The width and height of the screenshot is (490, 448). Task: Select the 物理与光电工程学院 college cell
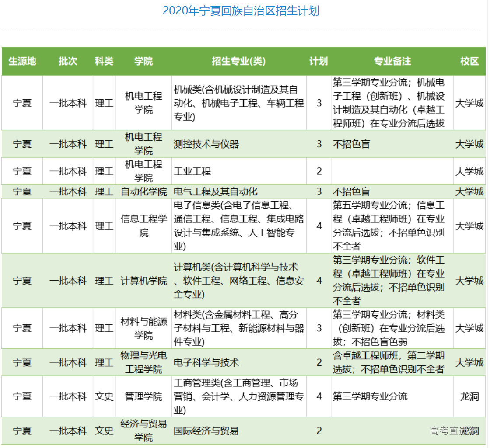(x=143, y=362)
